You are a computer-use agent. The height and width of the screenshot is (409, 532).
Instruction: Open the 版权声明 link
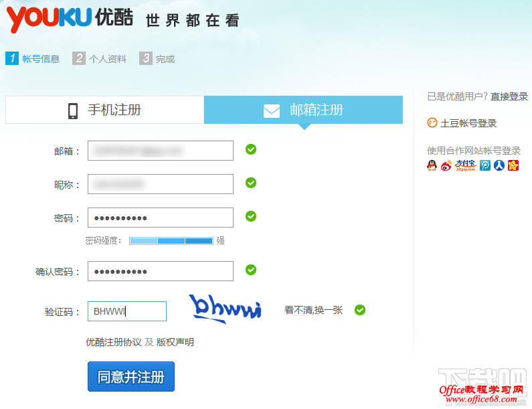[175, 342]
